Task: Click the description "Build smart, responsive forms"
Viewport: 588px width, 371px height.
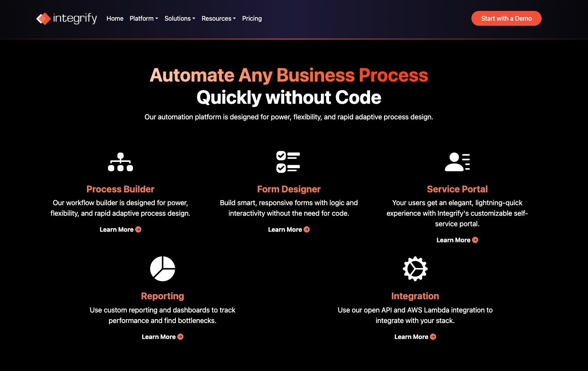Action: tap(289, 208)
